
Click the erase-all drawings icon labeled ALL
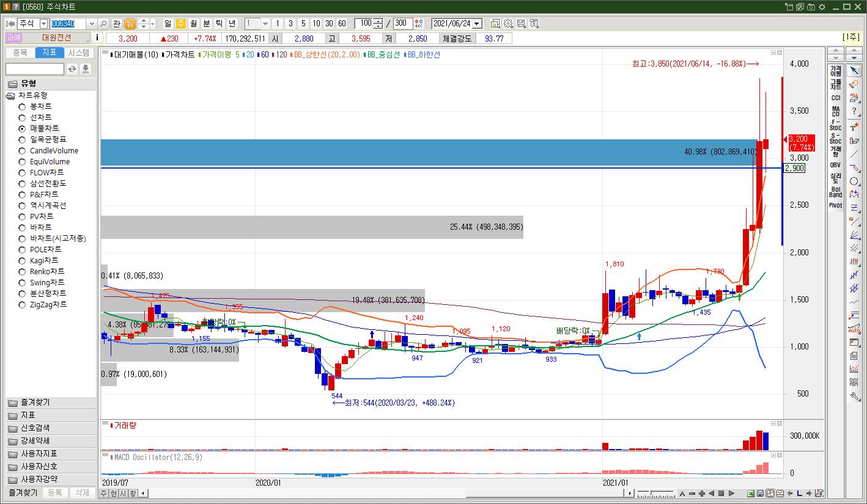(x=854, y=98)
